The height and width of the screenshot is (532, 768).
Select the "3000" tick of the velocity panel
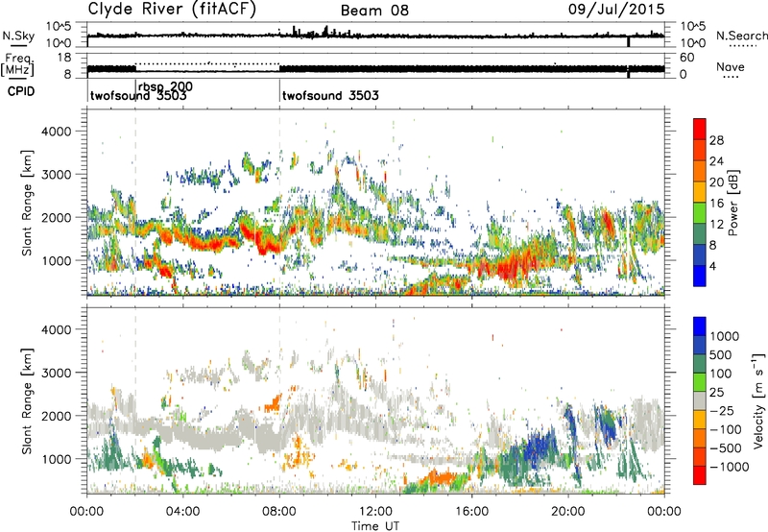(56, 373)
